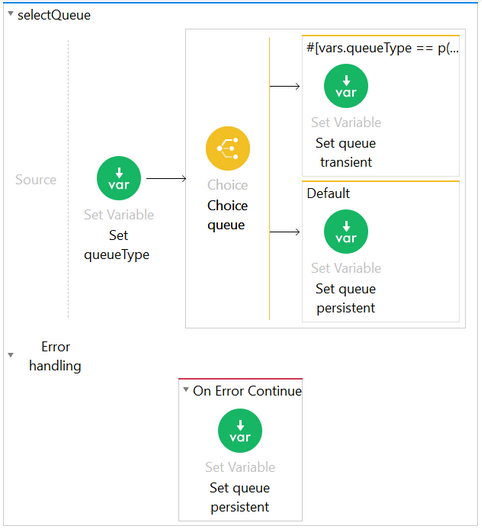The image size is (482, 530).
Task: Collapse the Error handling section arrow
Action: (11, 355)
